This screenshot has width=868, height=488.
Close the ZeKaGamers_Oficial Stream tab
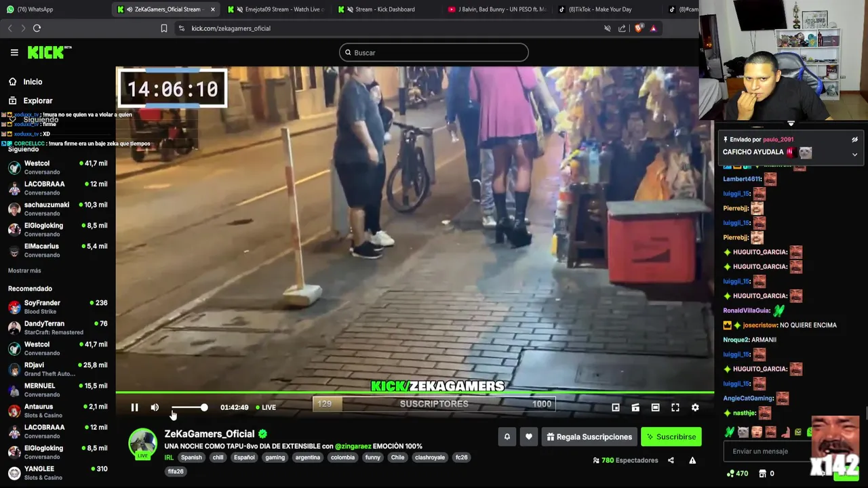pyautogui.click(x=213, y=9)
